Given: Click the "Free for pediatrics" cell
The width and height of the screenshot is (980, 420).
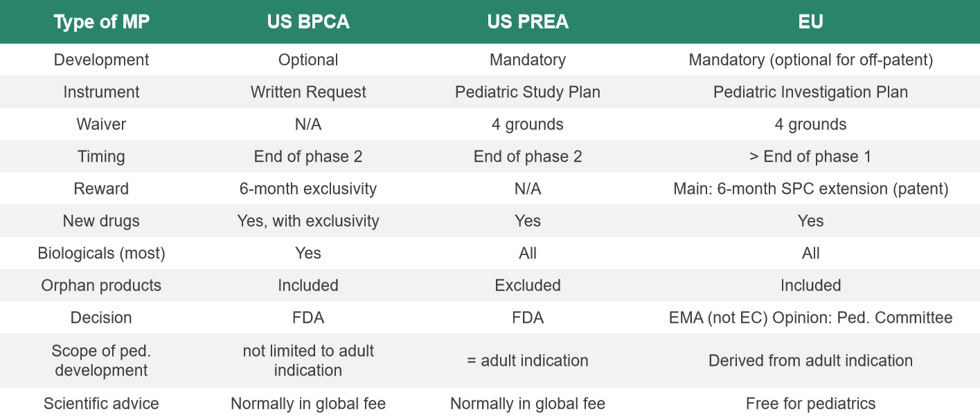Looking at the screenshot, I should (x=810, y=403).
